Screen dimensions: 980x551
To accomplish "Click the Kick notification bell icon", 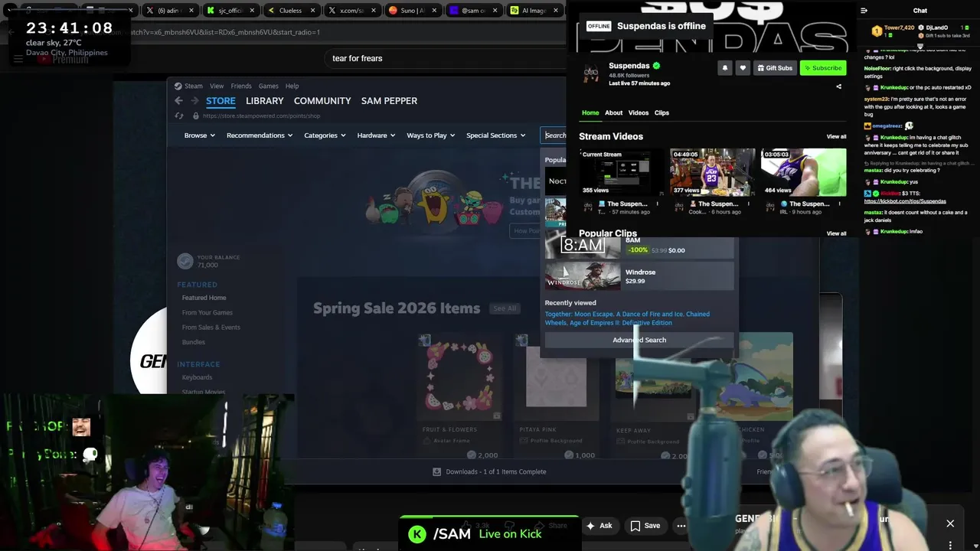I will click(724, 68).
